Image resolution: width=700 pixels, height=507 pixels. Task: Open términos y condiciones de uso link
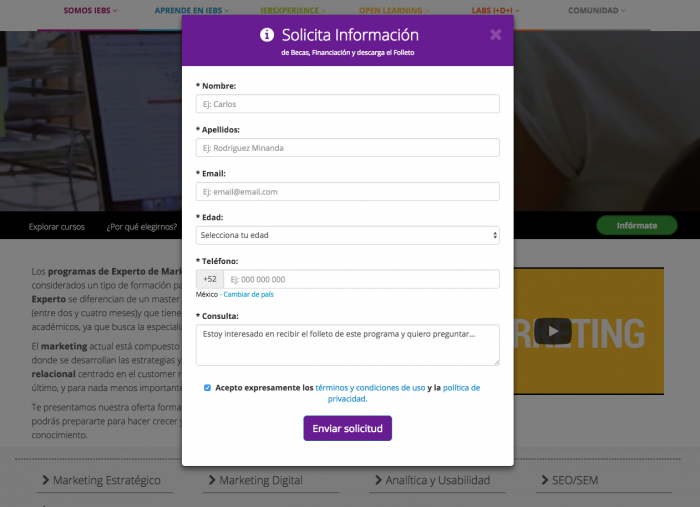point(370,388)
